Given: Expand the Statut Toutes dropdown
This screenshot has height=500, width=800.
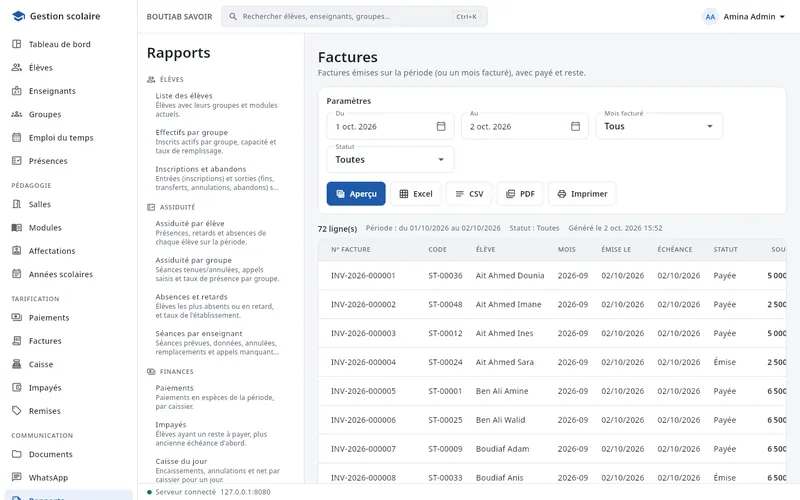Looking at the screenshot, I should (390, 160).
